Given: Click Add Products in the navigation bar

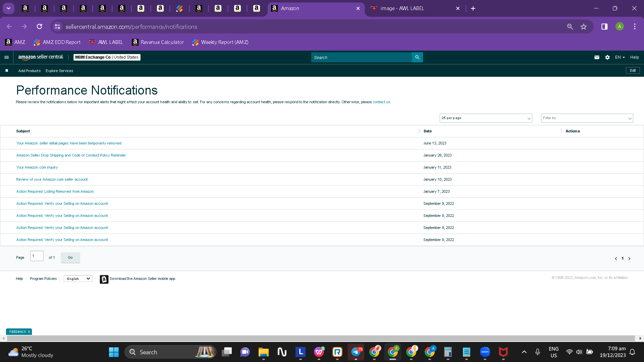Looking at the screenshot, I should click(x=30, y=71).
